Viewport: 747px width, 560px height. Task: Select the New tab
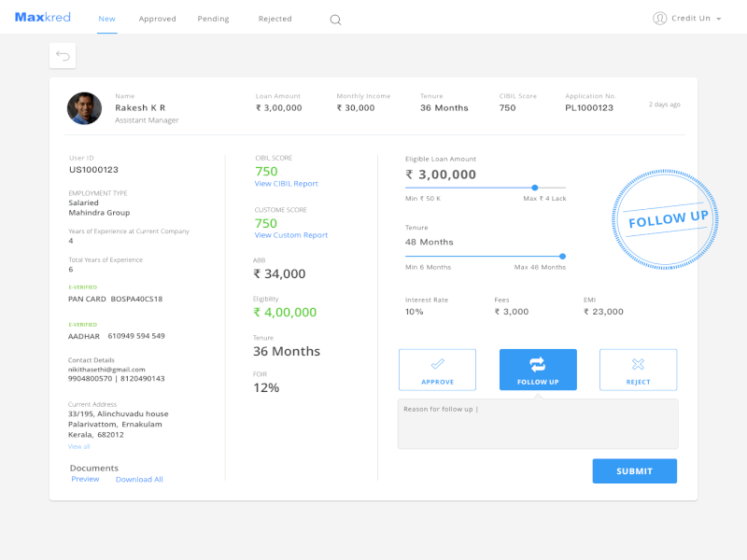click(106, 18)
